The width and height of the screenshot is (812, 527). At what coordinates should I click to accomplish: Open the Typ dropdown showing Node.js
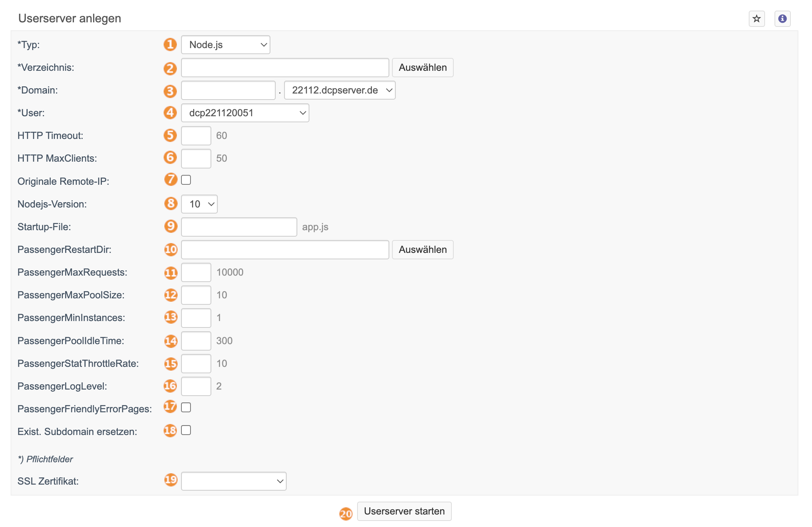click(x=226, y=45)
